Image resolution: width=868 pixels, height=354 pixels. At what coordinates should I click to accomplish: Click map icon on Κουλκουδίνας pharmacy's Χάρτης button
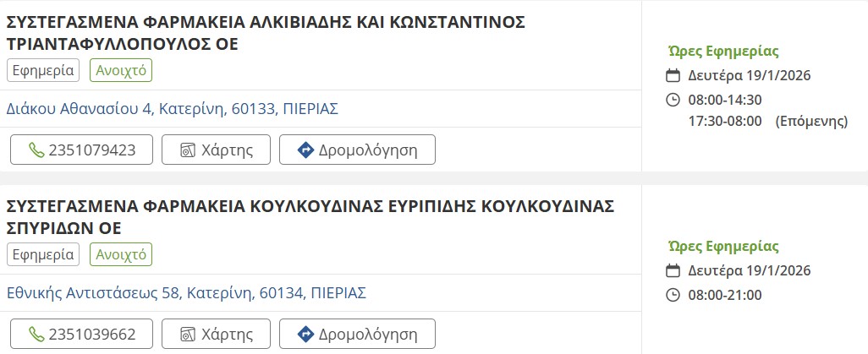point(189,335)
